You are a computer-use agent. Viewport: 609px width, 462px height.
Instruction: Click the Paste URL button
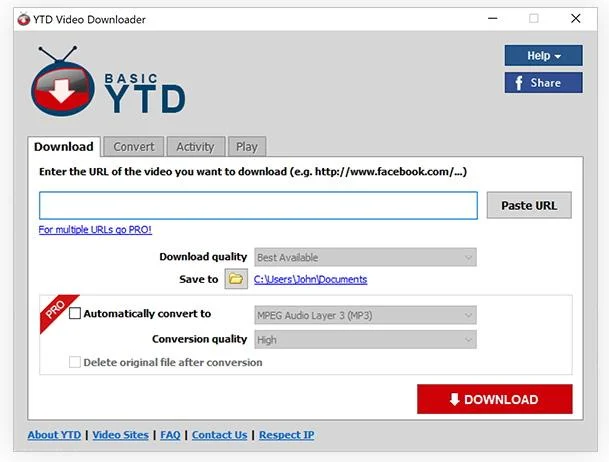coord(529,205)
